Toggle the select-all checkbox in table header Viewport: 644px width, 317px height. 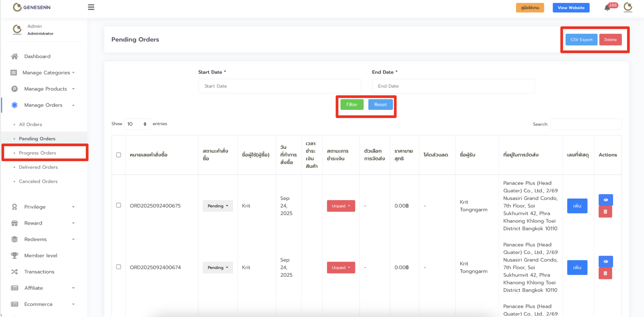[x=119, y=155]
